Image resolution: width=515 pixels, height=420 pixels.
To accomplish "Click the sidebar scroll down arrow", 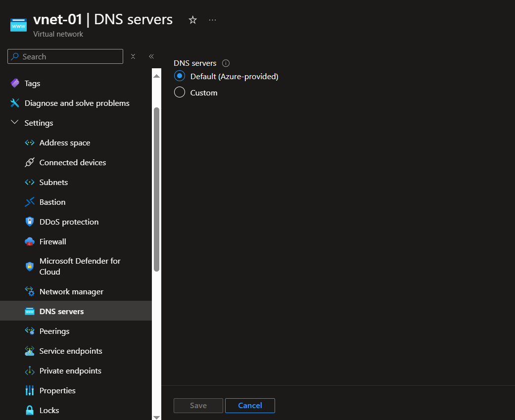I will (157, 417).
